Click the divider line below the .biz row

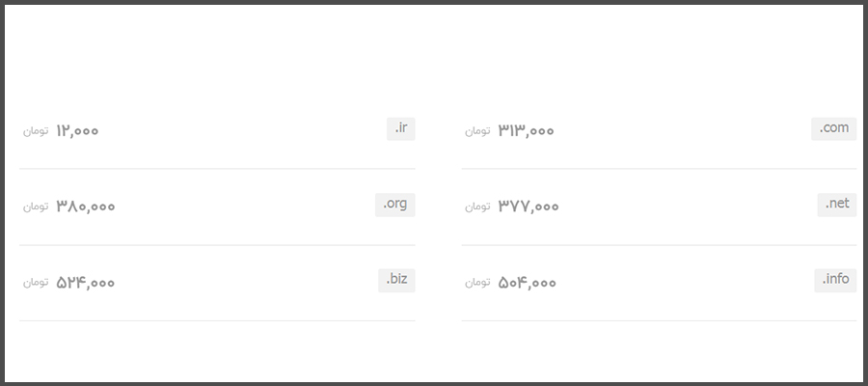pyautogui.click(x=217, y=320)
